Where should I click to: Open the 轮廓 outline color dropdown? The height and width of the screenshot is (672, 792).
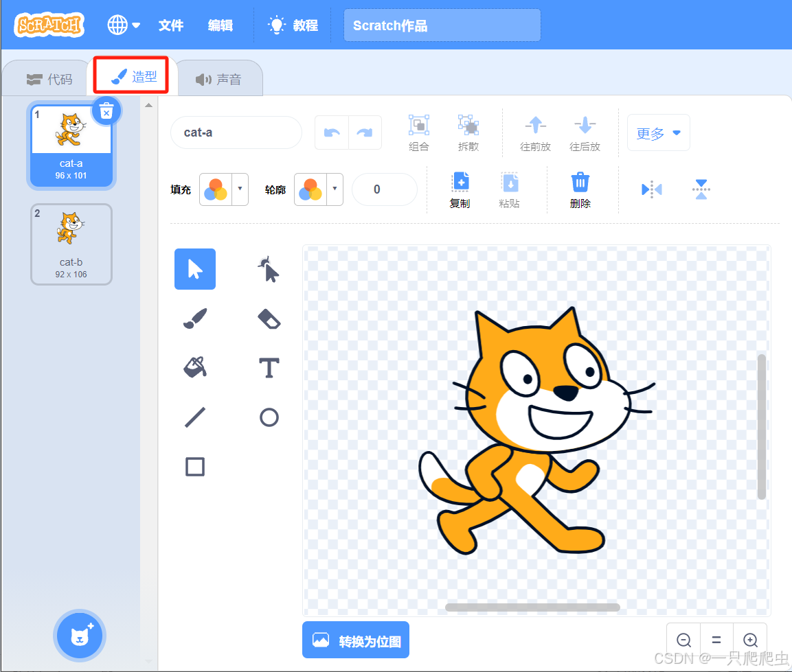point(319,189)
